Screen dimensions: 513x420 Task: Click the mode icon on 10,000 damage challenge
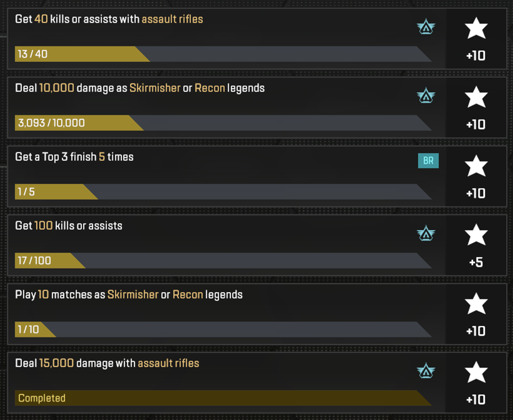pyautogui.click(x=426, y=95)
